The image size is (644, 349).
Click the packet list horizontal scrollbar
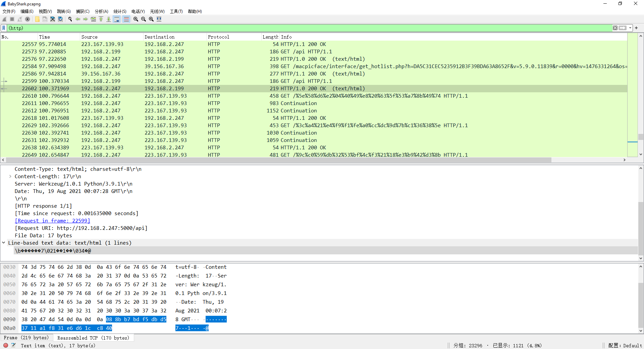(278, 160)
